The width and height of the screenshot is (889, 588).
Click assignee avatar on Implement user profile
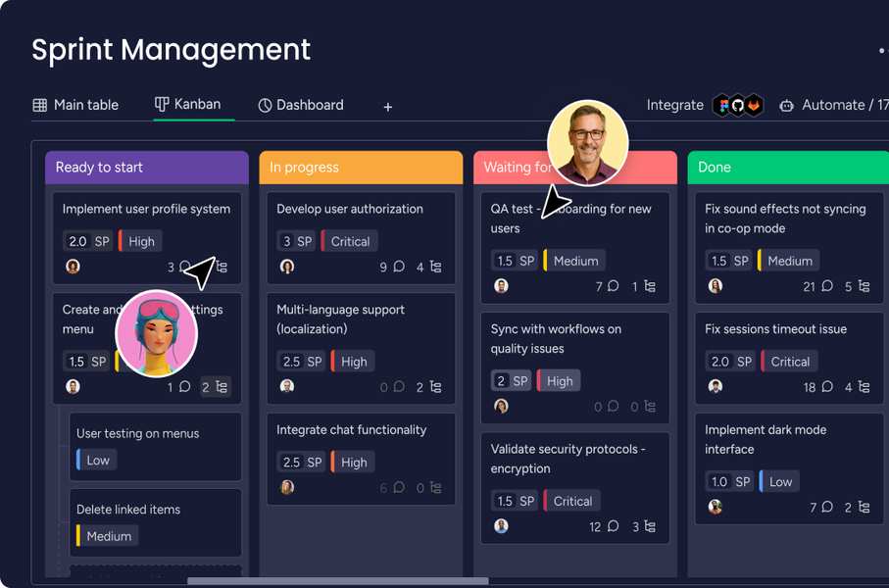click(74, 267)
